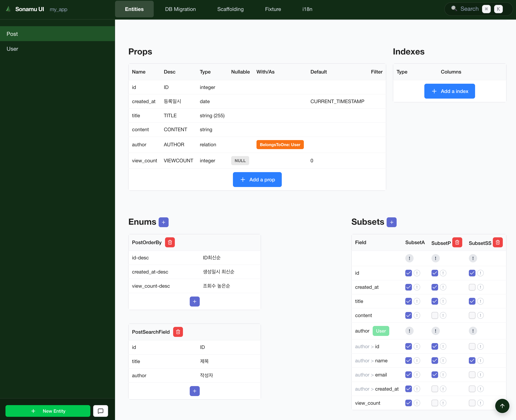Click the scroll-to-top arrow button
Image resolution: width=516 pixels, height=420 pixels.
502,406
